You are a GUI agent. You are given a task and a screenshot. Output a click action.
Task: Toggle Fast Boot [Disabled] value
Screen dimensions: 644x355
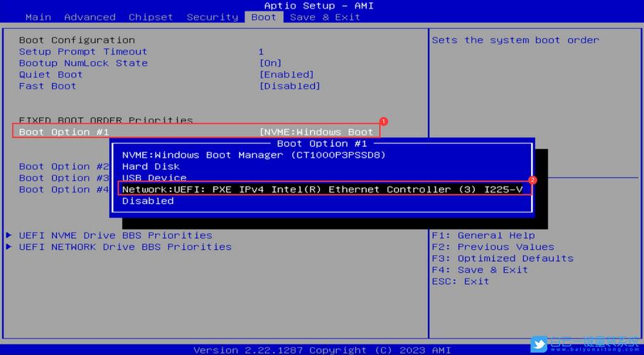click(289, 86)
